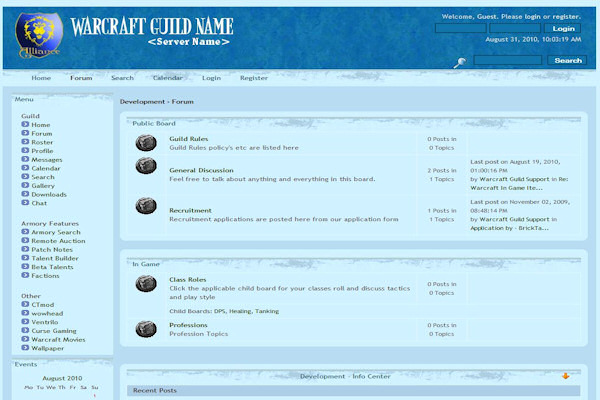Open Search in top navigation bar
Viewport: 600px width, 400px height.
click(x=122, y=78)
